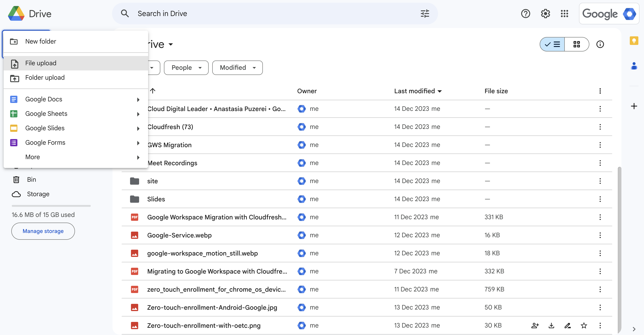
Task: Toggle the list view checkmark button
Action: click(553, 44)
